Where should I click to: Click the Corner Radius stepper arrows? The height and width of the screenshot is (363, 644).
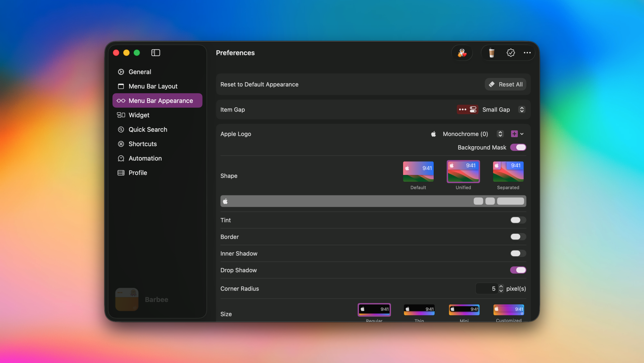(x=501, y=289)
